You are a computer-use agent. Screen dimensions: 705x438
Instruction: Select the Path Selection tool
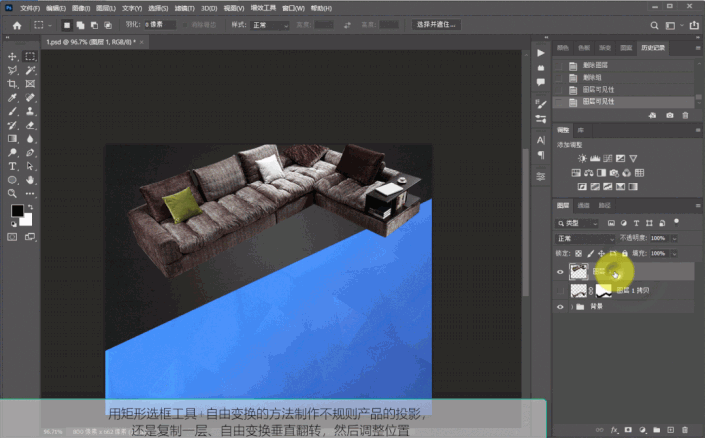point(30,166)
